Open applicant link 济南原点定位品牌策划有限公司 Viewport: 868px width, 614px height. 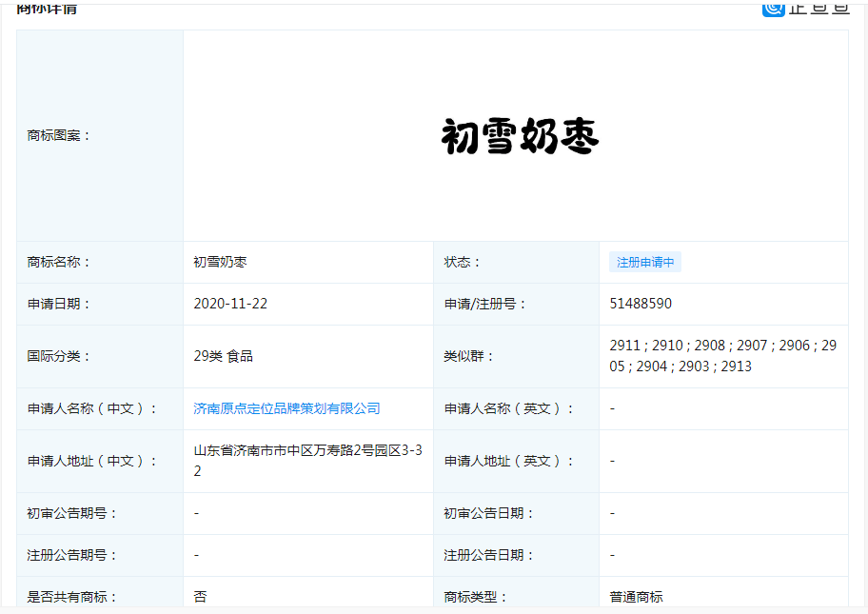tap(286, 408)
